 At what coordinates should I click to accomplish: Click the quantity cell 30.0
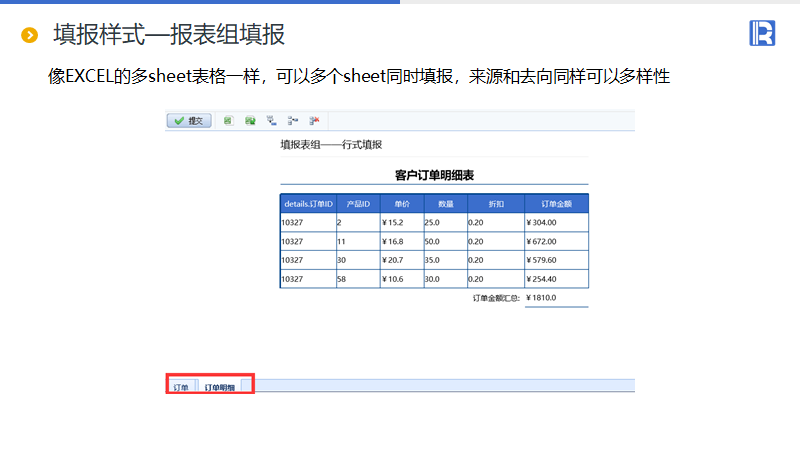(x=445, y=279)
